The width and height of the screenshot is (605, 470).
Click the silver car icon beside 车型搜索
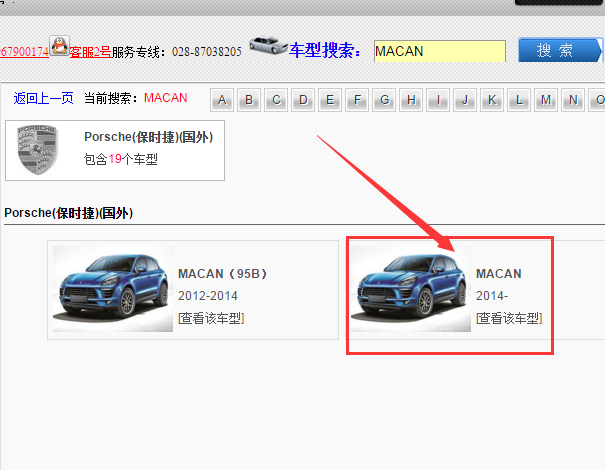[x=268, y=46]
